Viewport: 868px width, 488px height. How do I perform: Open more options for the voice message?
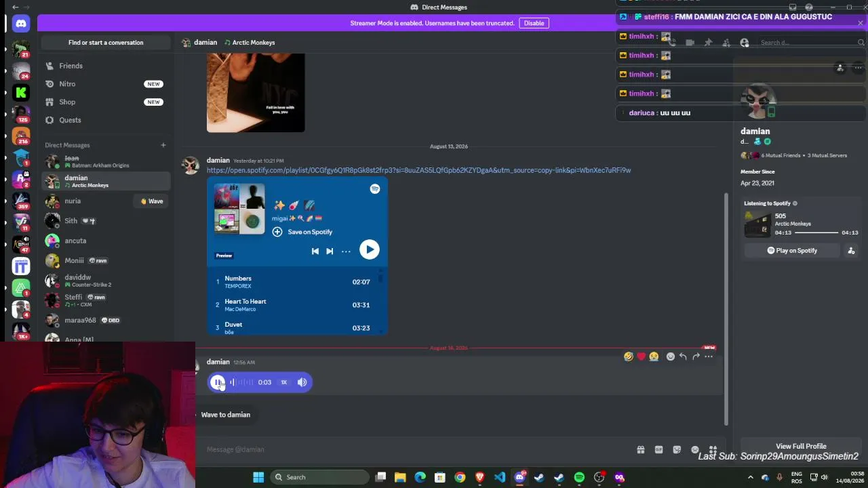709,357
